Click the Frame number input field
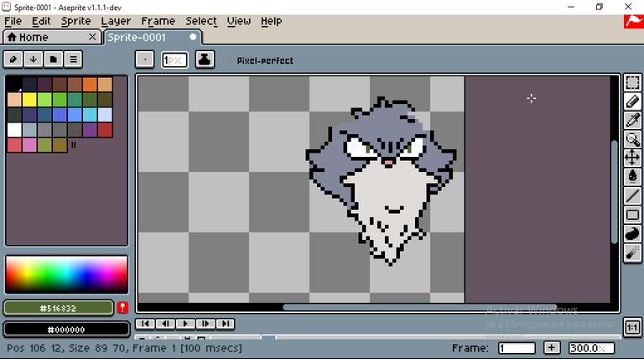 [x=517, y=348]
